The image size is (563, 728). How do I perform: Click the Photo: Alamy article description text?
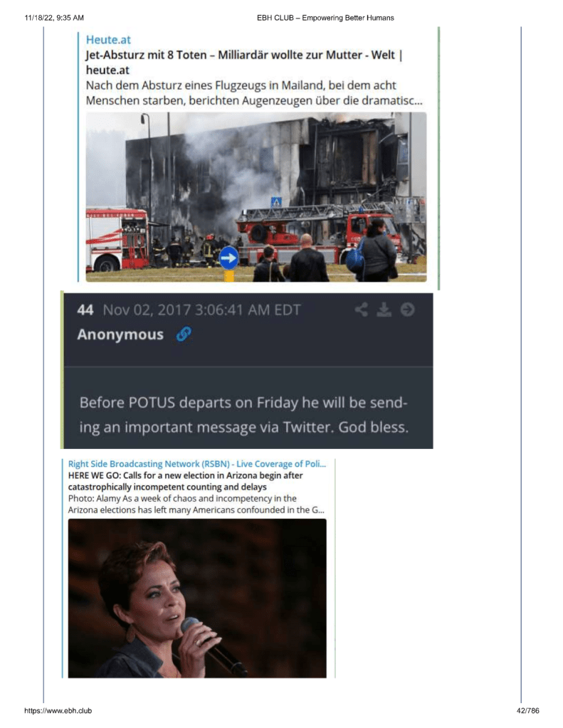point(196,505)
